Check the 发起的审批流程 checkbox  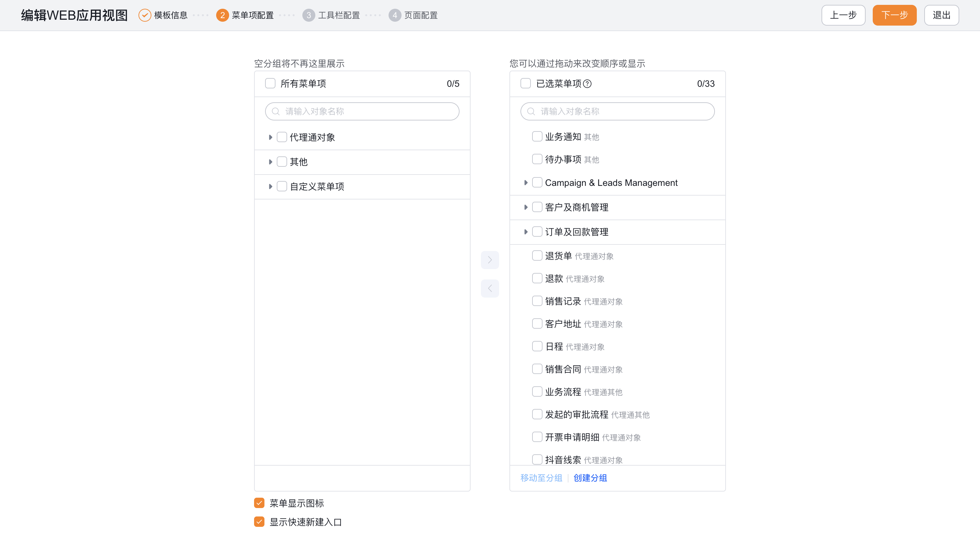click(x=537, y=414)
